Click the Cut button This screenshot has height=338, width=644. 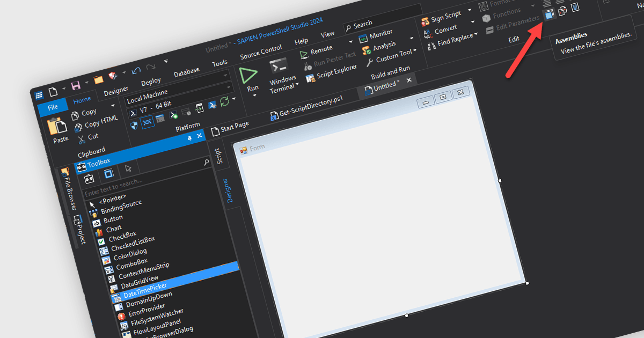88,138
